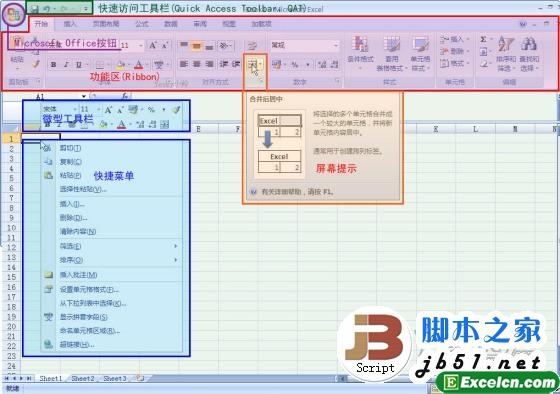Switch to the 公式 ribbon tab

[142, 24]
